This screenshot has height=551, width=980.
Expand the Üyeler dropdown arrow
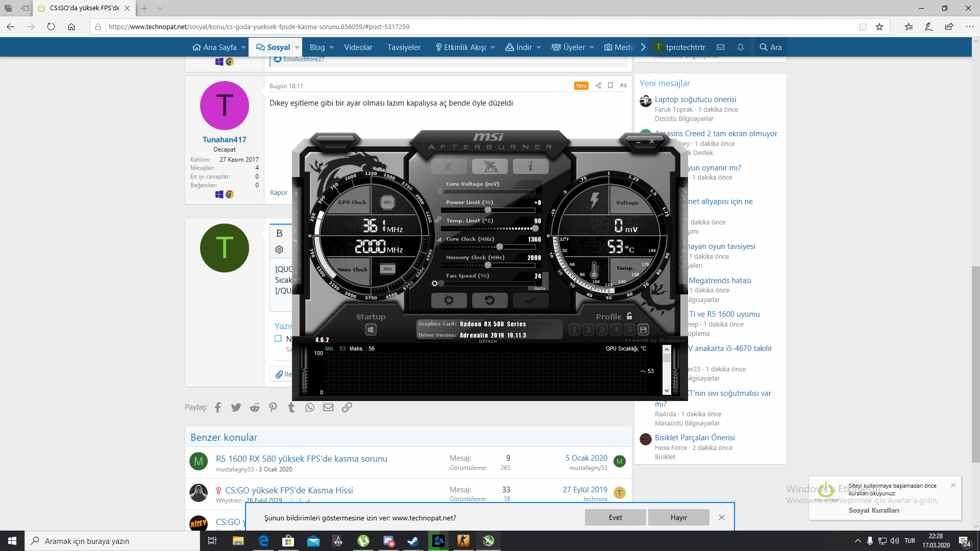point(592,47)
